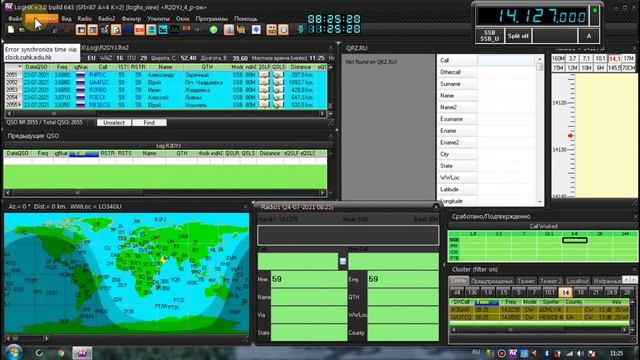Image resolution: width=640 pixels, height=360 pixels.
Task: Click the small save icon between call fields
Action: tap(343, 261)
